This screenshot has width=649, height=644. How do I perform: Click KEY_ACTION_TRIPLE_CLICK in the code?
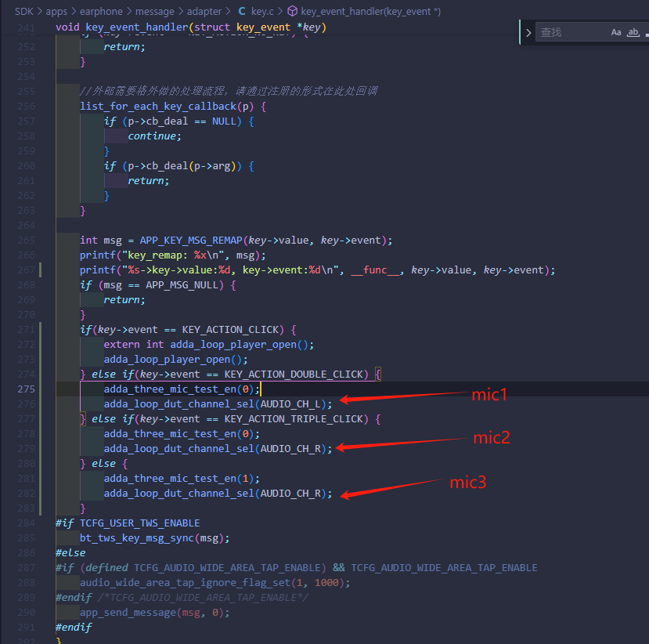click(x=294, y=419)
